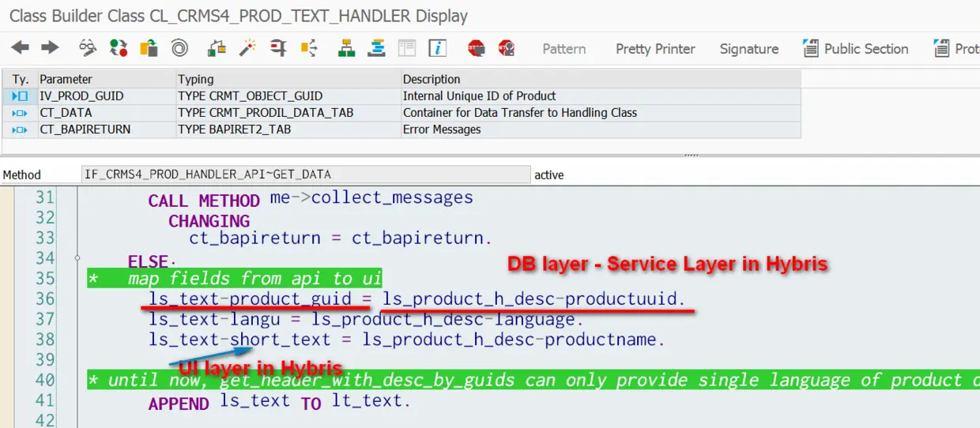This screenshot has width=980, height=428.
Task: Click the Pretty Printer button
Action: [x=655, y=49]
